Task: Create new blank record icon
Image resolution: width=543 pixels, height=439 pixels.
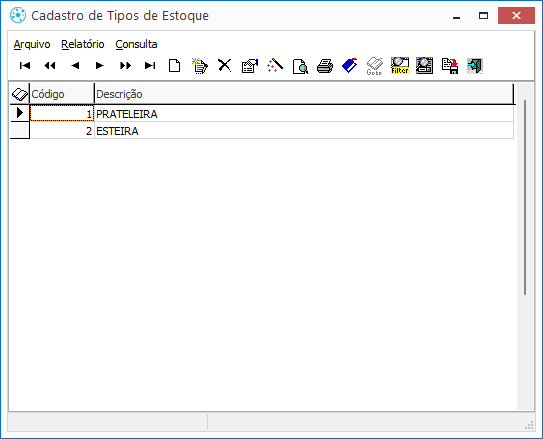Action: (x=175, y=65)
